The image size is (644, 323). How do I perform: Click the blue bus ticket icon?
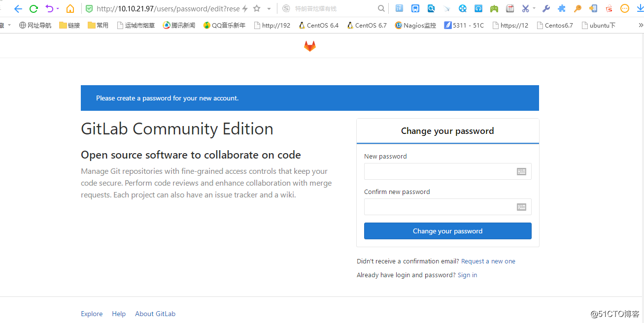coord(415,8)
